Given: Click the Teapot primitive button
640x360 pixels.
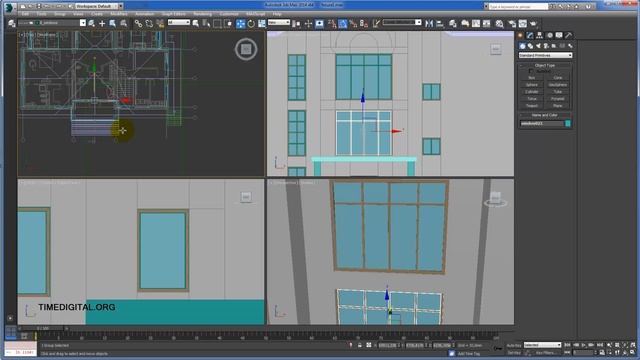Looking at the screenshot, I should (531, 105).
